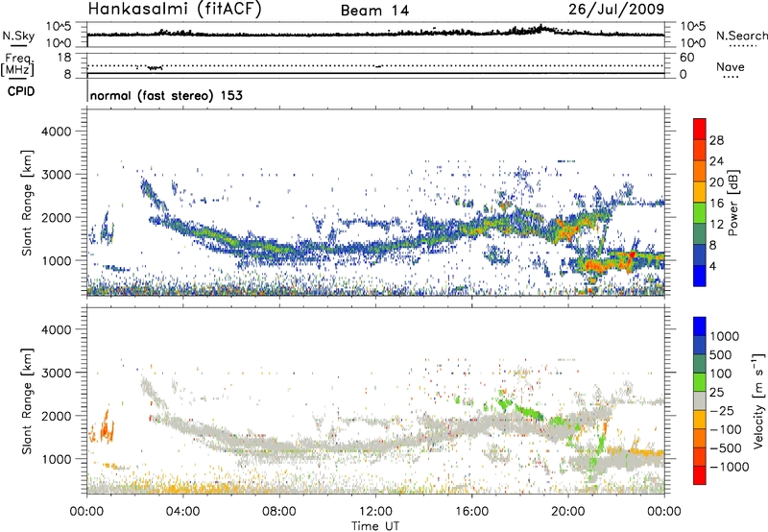Click the '100' velocity colorbar value

[x=720, y=374]
